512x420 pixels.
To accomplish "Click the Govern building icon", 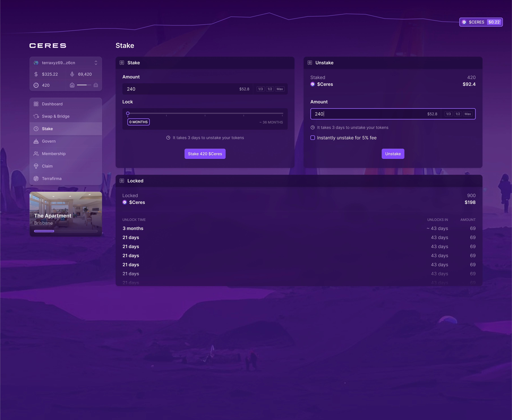I will (x=36, y=141).
